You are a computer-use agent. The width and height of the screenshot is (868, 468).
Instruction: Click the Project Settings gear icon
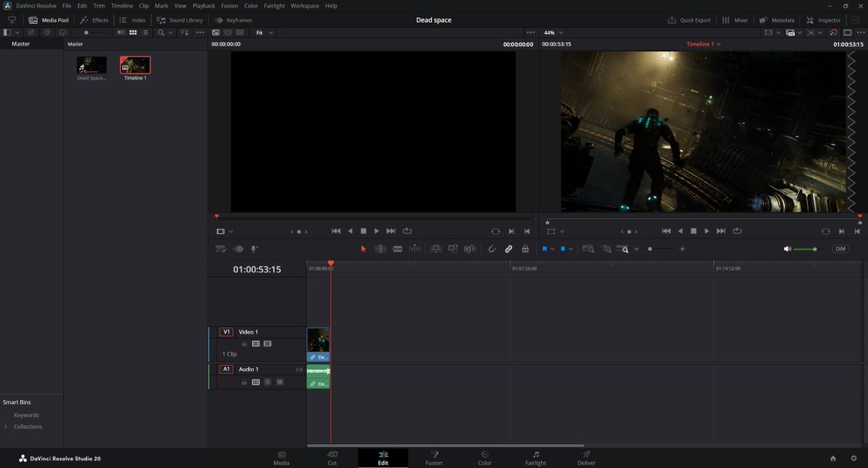(854, 459)
